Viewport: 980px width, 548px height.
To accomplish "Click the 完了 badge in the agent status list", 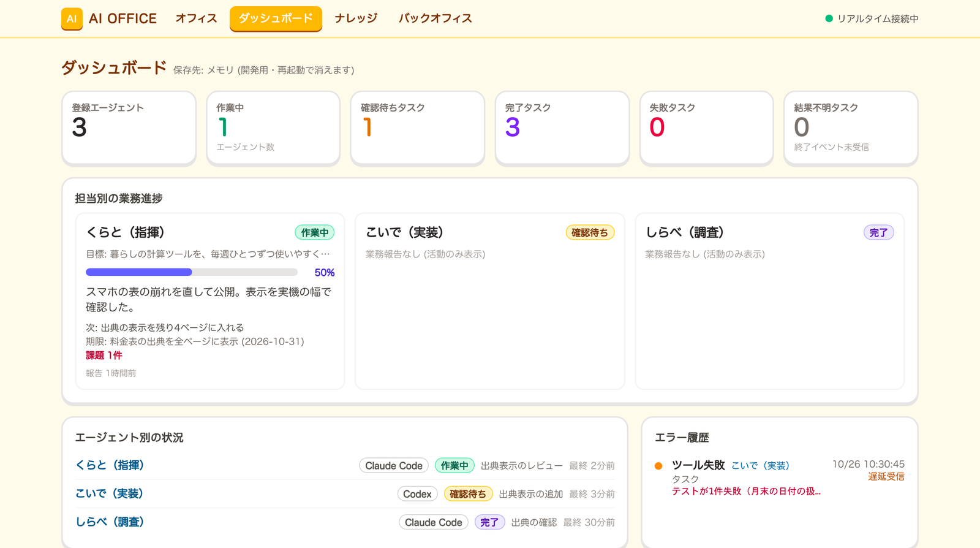I will click(x=489, y=522).
